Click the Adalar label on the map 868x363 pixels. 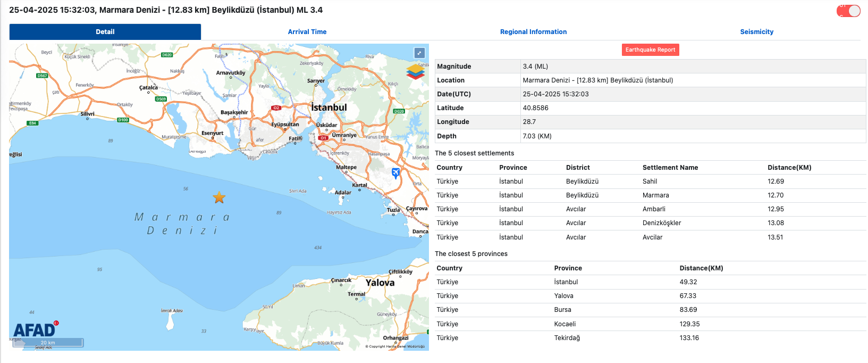click(x=343, y=193)
